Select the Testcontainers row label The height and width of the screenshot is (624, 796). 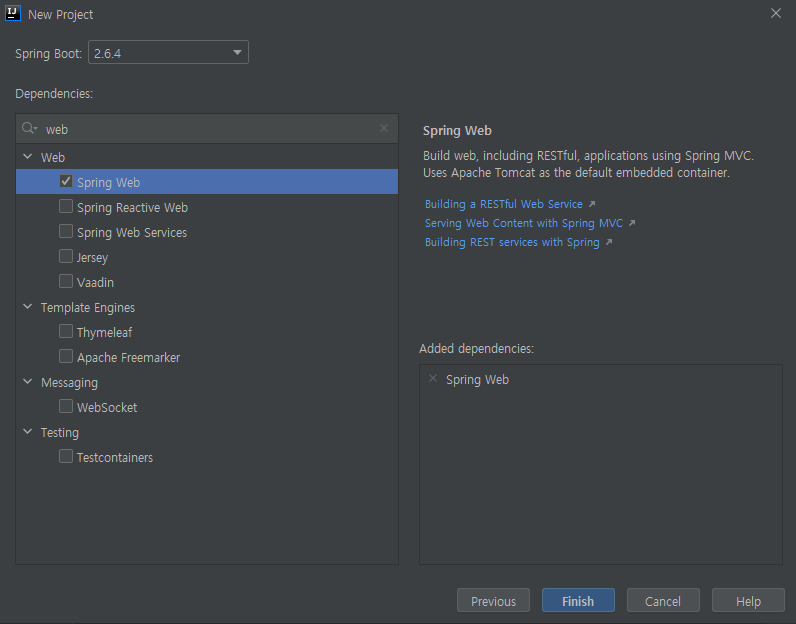click(x=115, y=457)
